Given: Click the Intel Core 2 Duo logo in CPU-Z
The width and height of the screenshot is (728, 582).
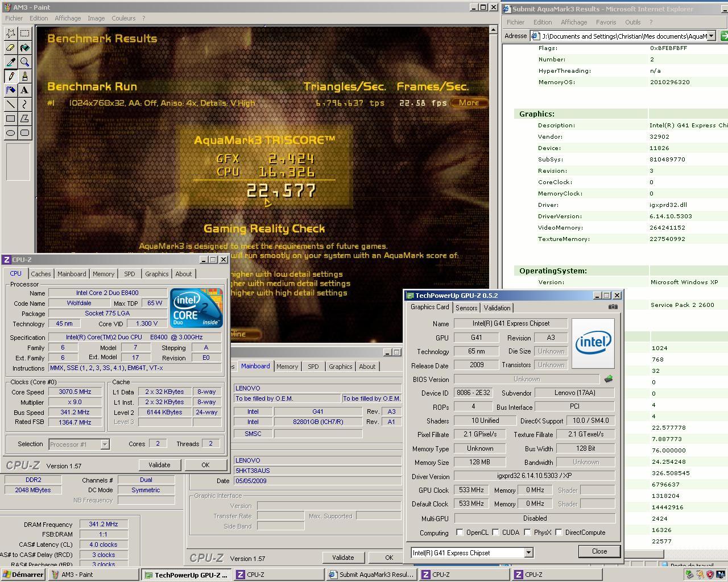Looking at the screenshot, I should [x=196, y=307].
